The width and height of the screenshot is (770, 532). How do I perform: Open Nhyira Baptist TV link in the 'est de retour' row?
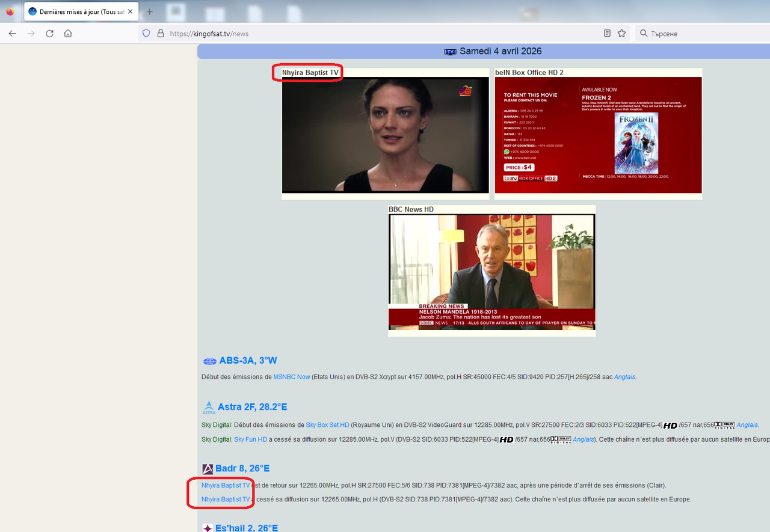[x=226, y=485]
